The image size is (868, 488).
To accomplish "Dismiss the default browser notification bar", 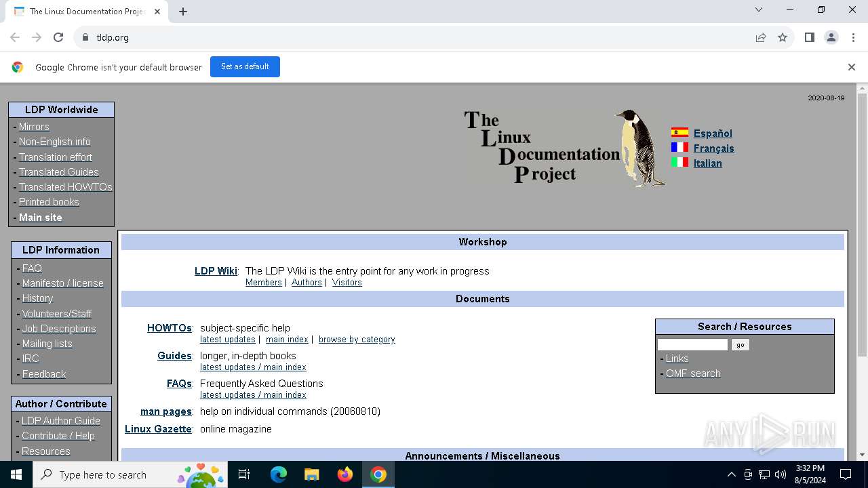I will click(x=852, y=67).
